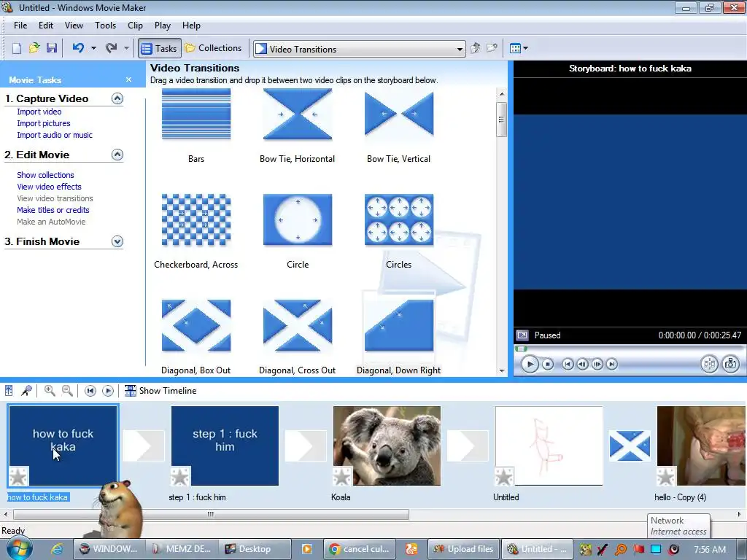Go up one level icon
747x560 pixels.
pyautogui.click(x=476, y=48)
